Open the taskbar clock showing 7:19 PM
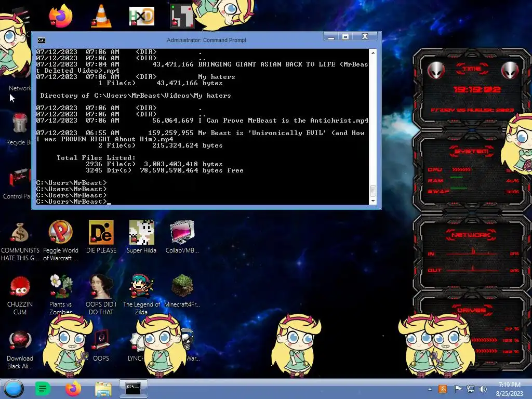532x399 pixels. coord(509,389)
